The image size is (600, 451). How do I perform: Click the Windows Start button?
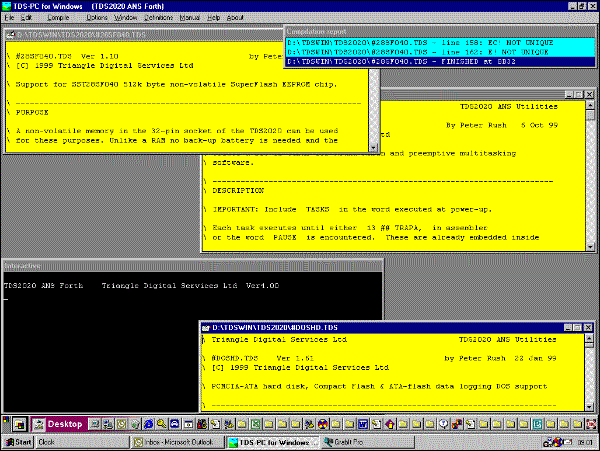(18, 442)
